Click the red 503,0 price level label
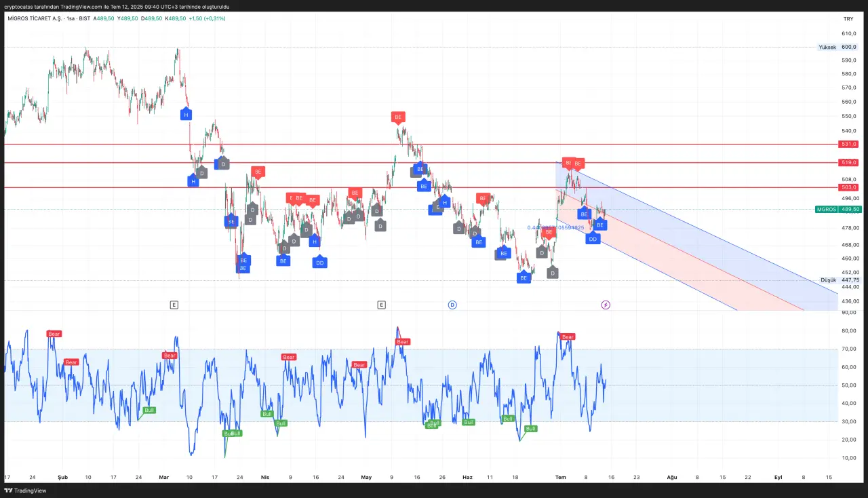Viewport: 868px width, 498px height. coord(849,187)
